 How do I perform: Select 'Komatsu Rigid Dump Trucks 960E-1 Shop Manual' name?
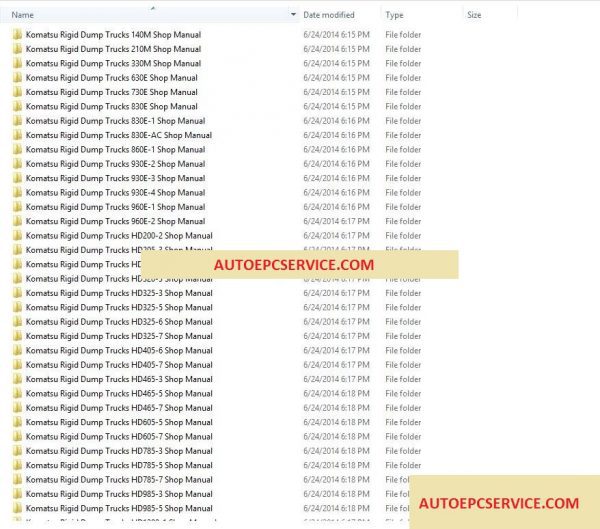click(x=116, y=207)
